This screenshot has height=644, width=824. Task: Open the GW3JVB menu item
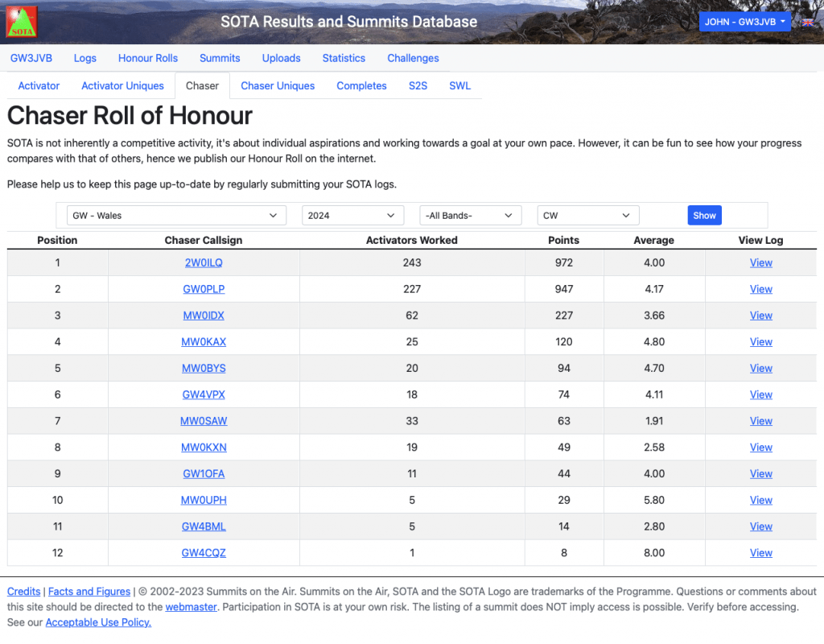coord(31,58)
